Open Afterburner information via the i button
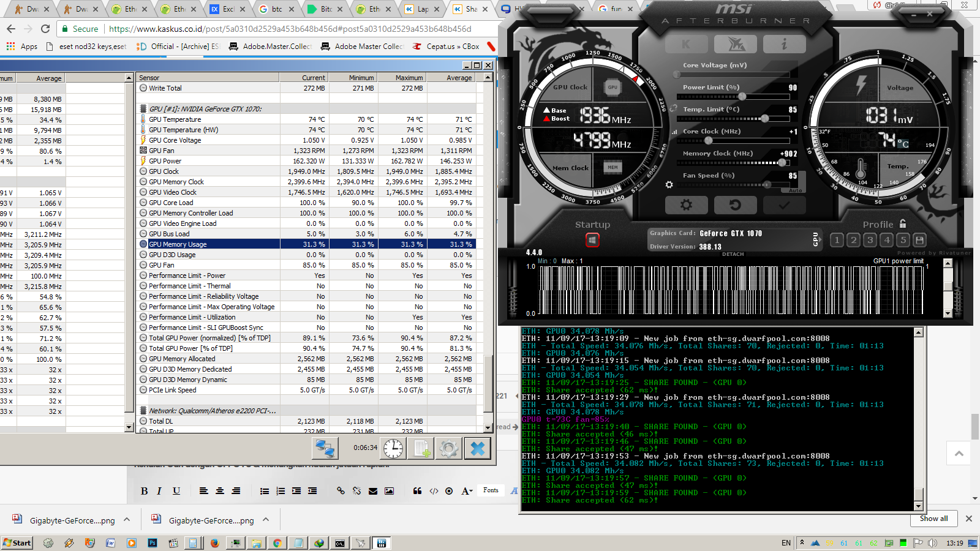Screen dimensions: 980x551 point(784,44)
